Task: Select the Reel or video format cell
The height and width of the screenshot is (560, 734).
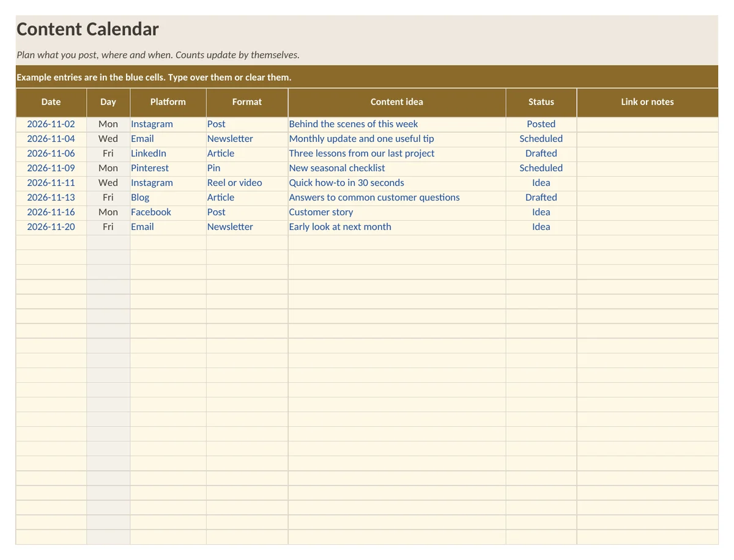Action: [247, 183]
